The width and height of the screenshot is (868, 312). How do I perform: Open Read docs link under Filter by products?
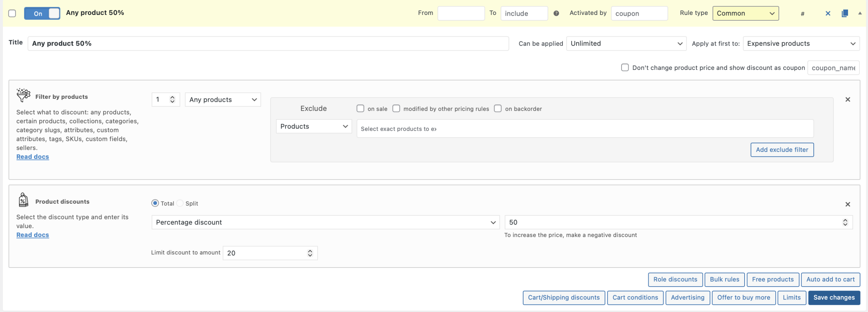pyautogui.click(x=33, y=157)
